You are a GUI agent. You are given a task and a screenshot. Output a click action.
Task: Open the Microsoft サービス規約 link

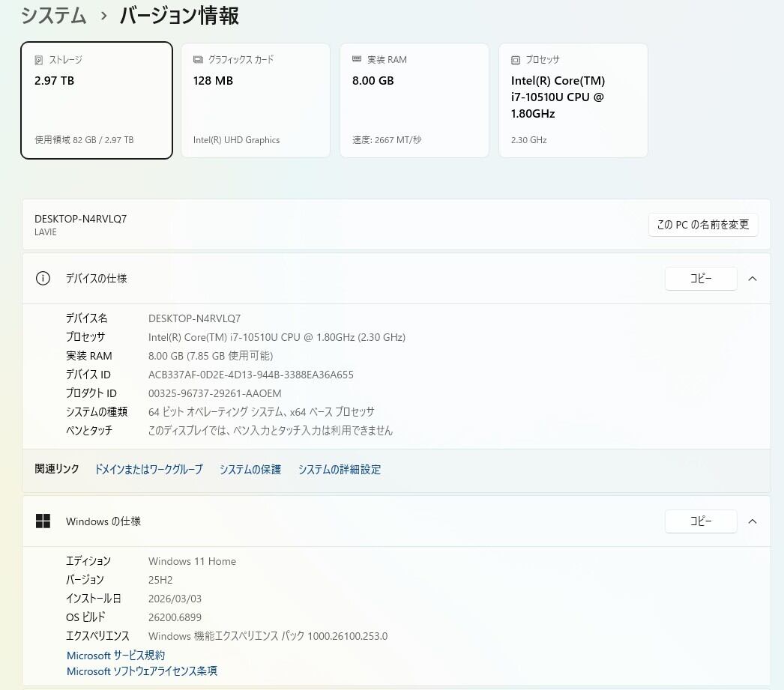116,656
